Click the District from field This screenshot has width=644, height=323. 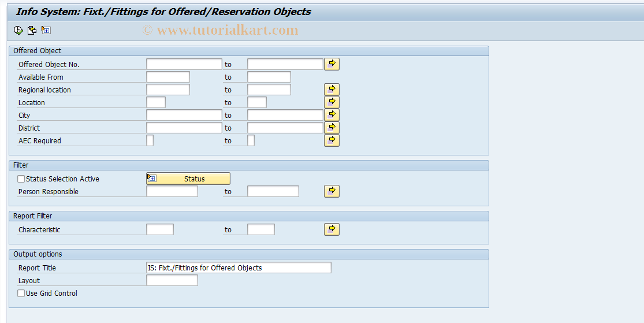click(x=184, y=128)
